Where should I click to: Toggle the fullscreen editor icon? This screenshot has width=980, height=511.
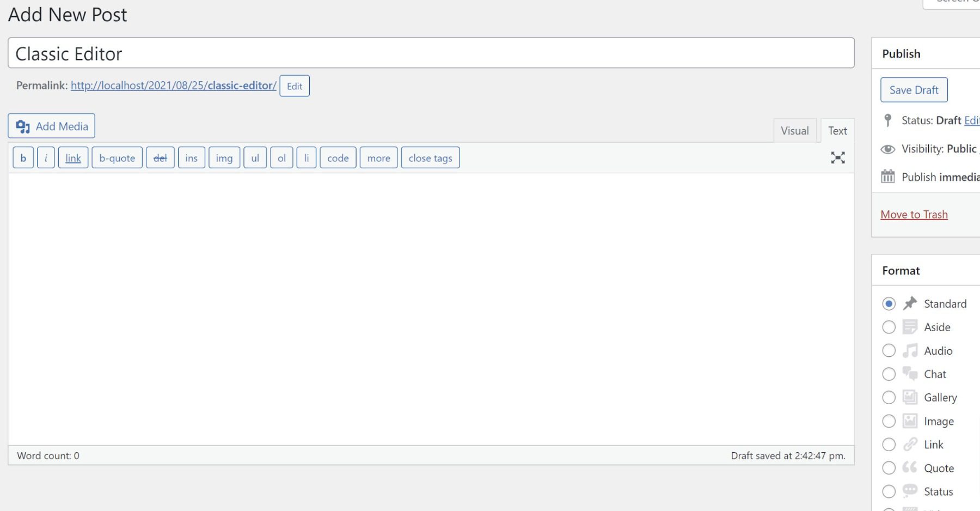click(838, 157)
